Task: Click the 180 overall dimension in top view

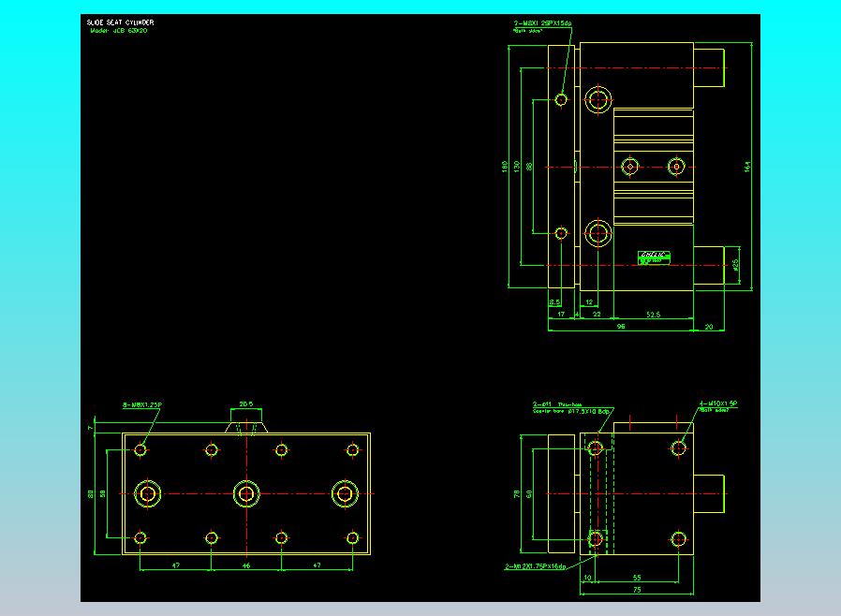Action: click(x=506, y=167)
